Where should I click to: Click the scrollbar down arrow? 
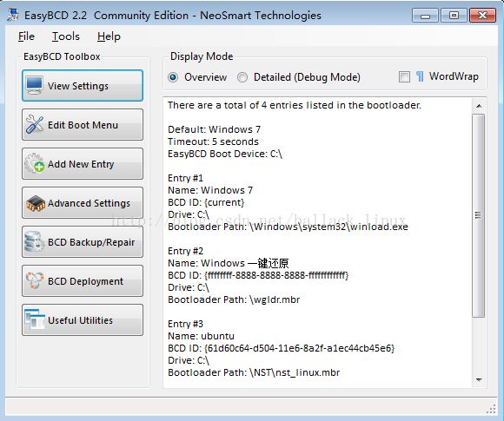click(x=479, y=380)
